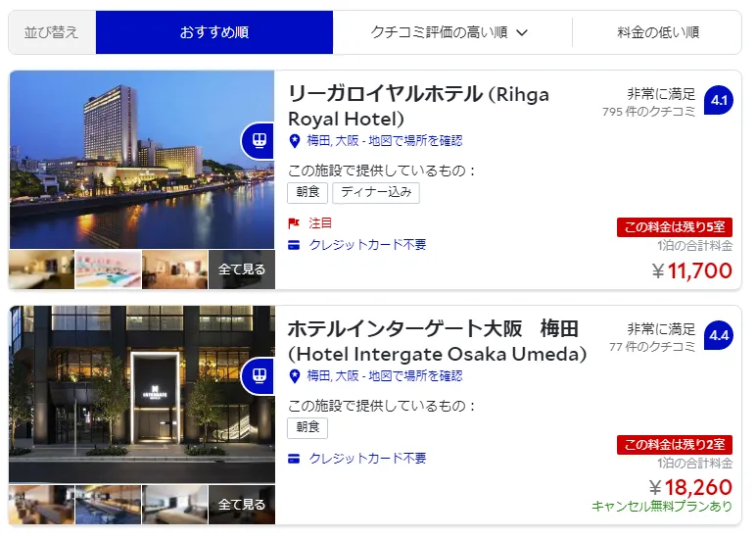Click credit card icon in Intergate listing
This screenshot has height=539, width=756.
(294, 459)
